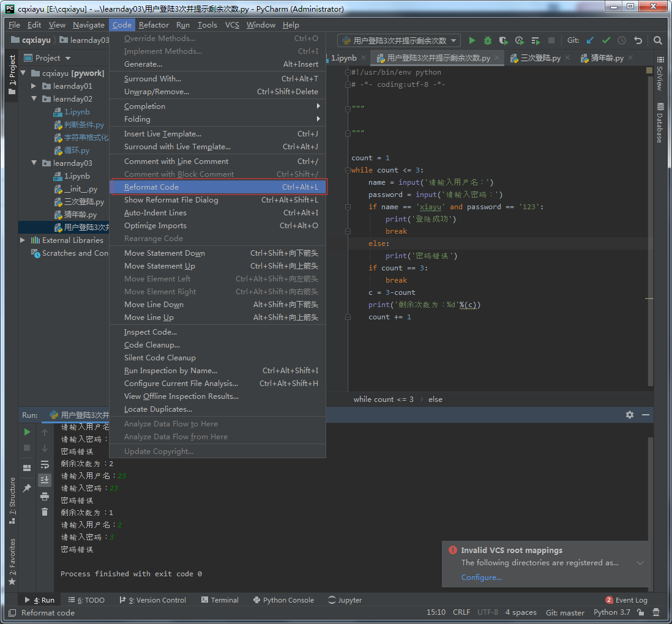672x624 pixels.
Task: Click the Configure... link in notification
Action: pyautogui.click(x=481, y=578)
